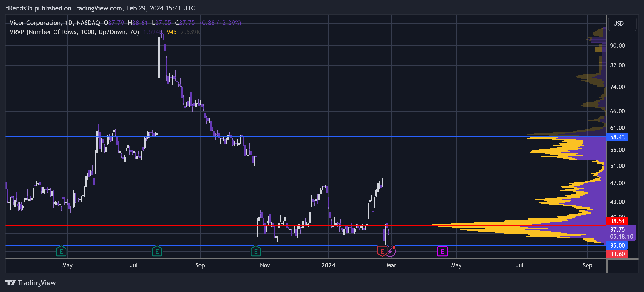Click the magenta upcoming earnings E marker
The image size is (644, 292).
[442, 251]
